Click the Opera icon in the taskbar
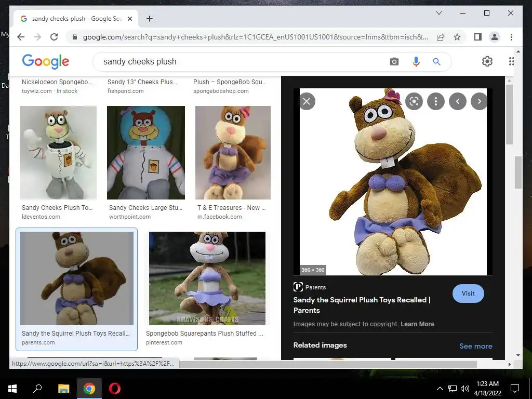The height and width of the screenshot is (399, 532). tap(115, 389)
